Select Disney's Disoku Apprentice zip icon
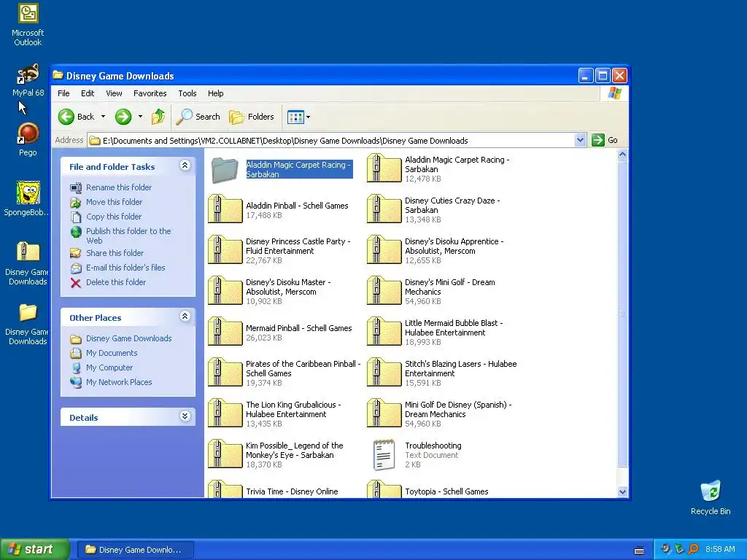747x560 pixels. pyautogui.click(x=384, y=249)
